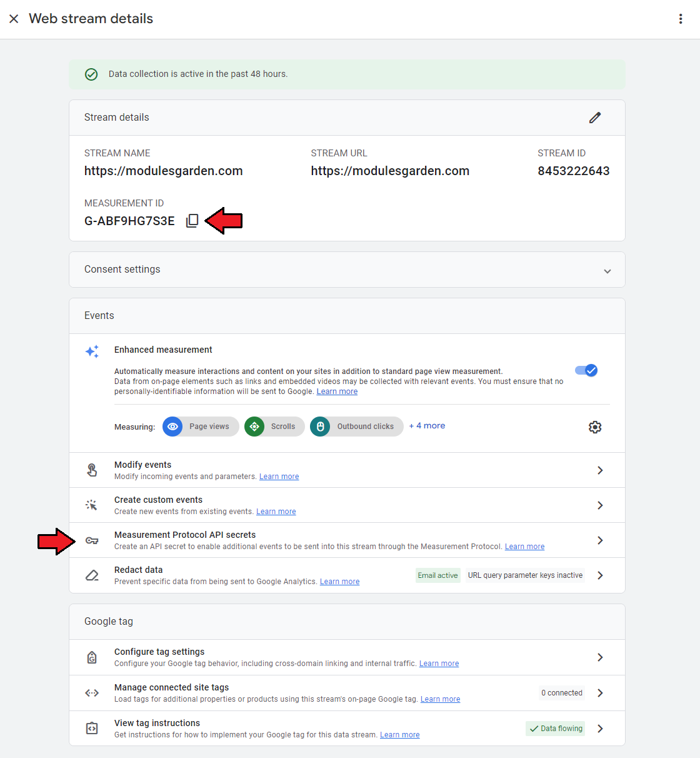Open Learn more link for connected site tags
The image size is (700, 758).
coord(440,699)
